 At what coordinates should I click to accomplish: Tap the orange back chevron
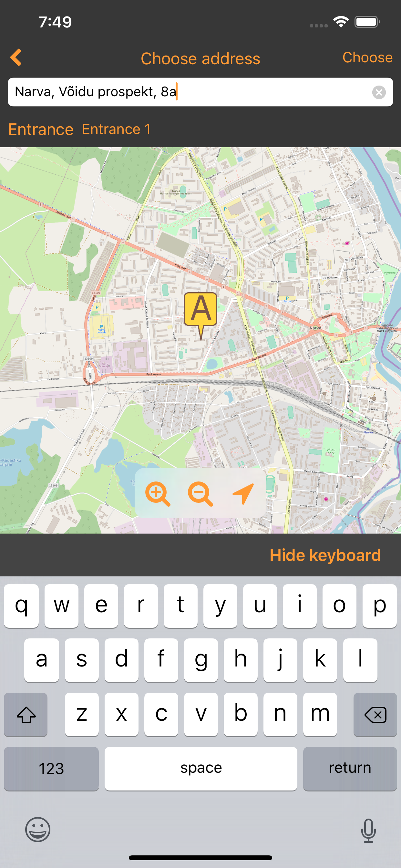(x=16, y=57)
